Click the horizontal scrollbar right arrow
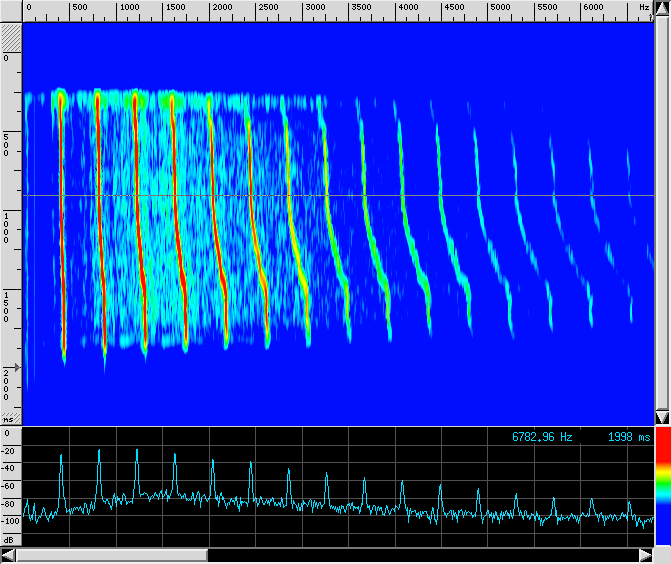Viewport: 671px width, 564px height. click(644, 555)
